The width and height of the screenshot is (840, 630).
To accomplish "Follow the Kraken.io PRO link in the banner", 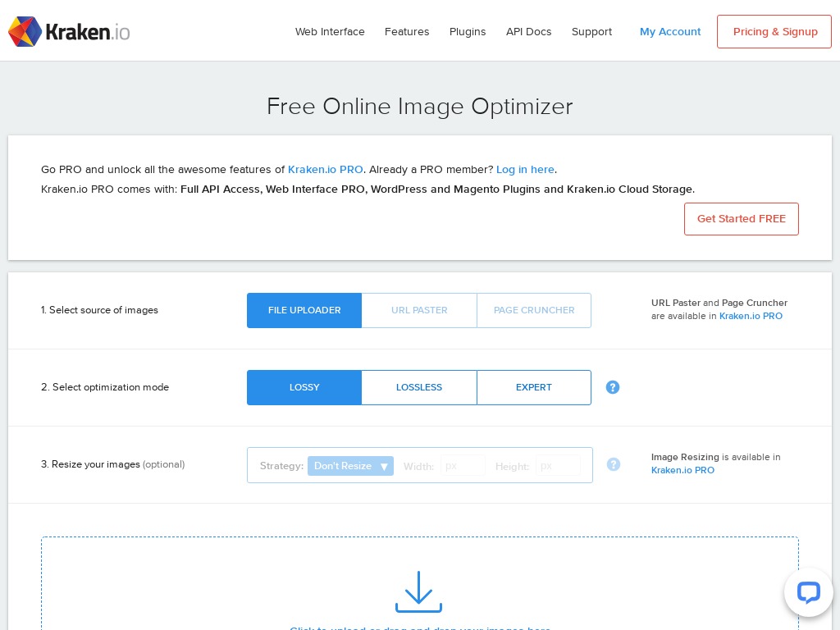I will tap(325, 169).
